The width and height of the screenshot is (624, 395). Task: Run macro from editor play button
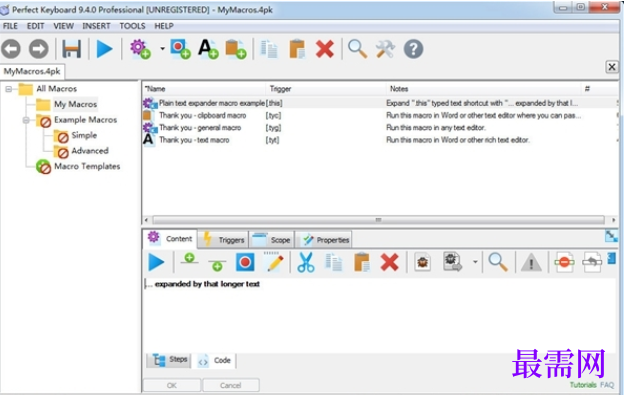156,263
